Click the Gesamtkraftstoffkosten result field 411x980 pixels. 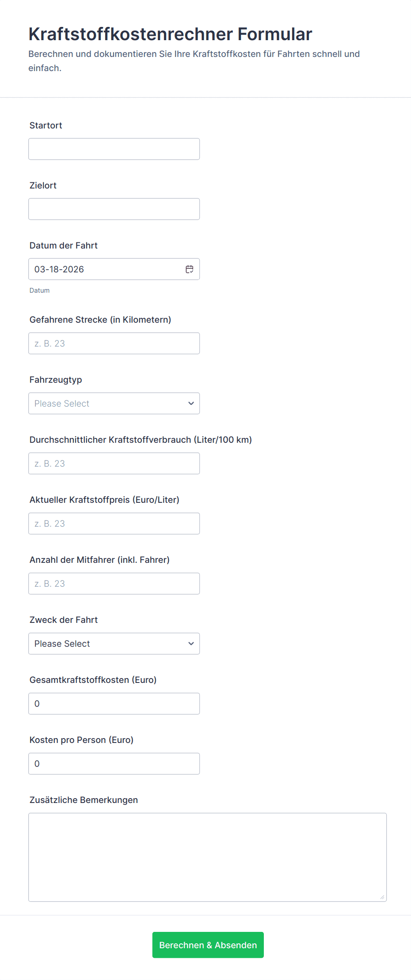point(114,704)
